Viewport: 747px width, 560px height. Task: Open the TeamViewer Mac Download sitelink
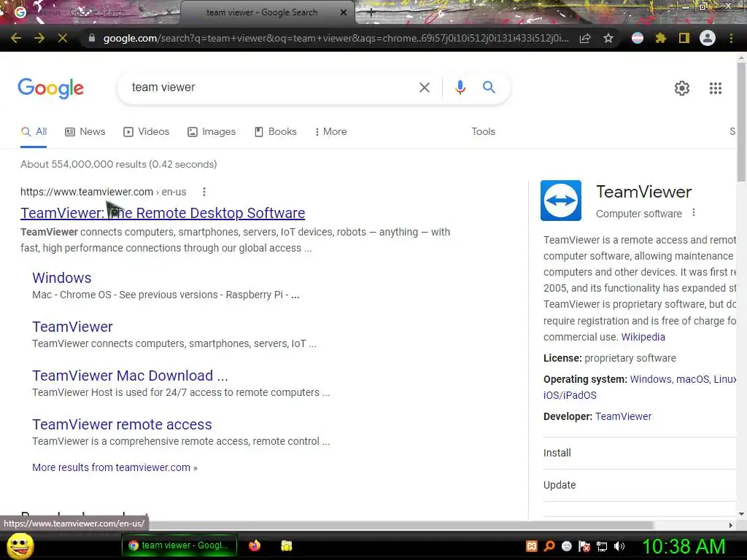[x=130, y=376]
